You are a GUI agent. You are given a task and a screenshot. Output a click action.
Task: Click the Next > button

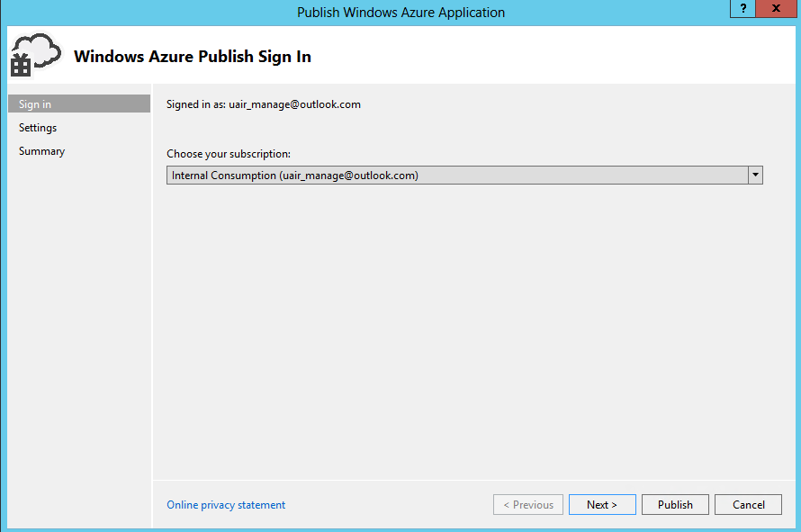(602, 505)
